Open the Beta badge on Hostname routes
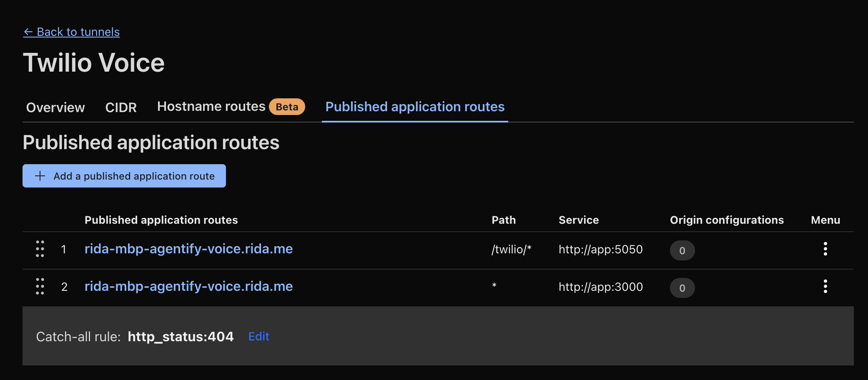The width and height of the screenshot is (868, 380). point(286,107)
